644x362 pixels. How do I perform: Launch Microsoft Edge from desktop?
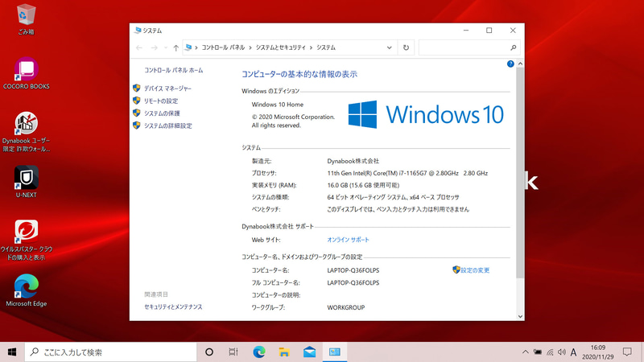[x=27, y=290]
